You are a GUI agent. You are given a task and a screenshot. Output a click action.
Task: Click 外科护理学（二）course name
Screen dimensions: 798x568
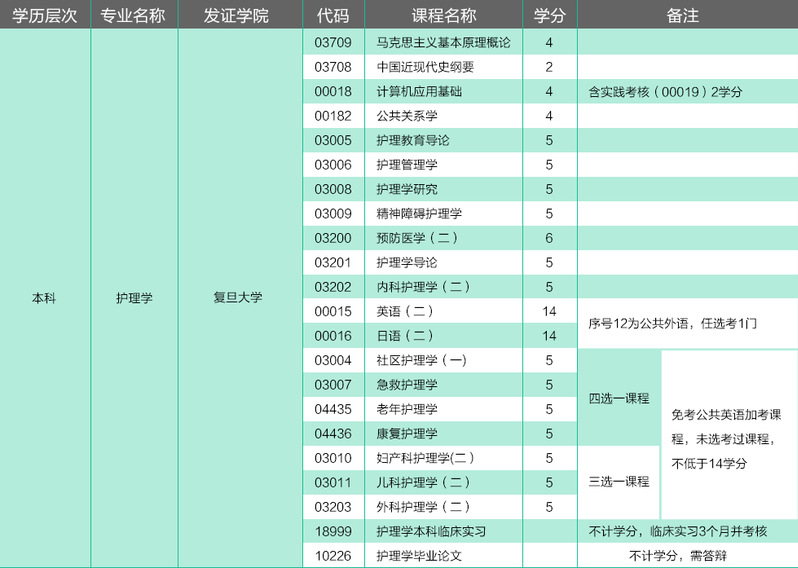423,506
